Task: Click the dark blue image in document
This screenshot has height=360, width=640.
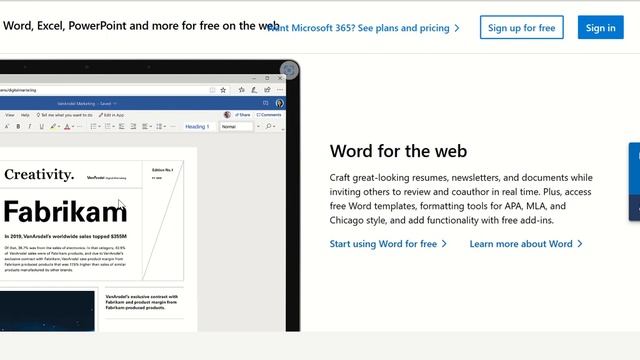Action: tap(47, 311)
